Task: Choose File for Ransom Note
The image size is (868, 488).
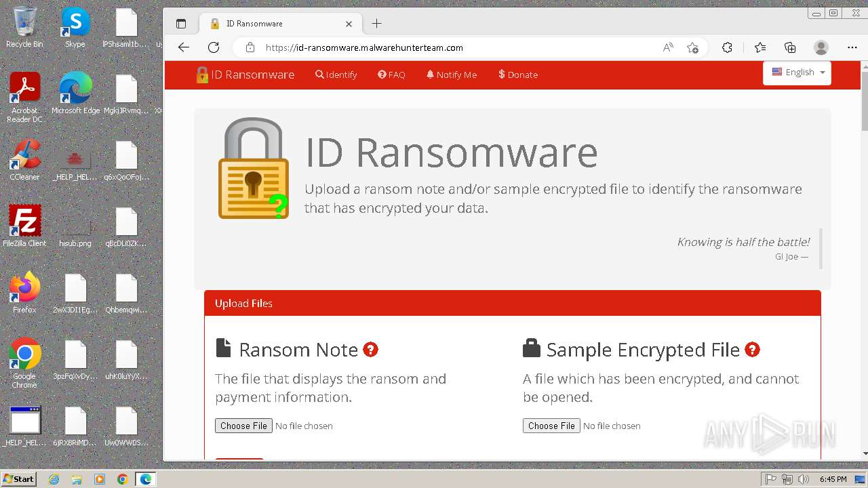Action: click(243, 426)
